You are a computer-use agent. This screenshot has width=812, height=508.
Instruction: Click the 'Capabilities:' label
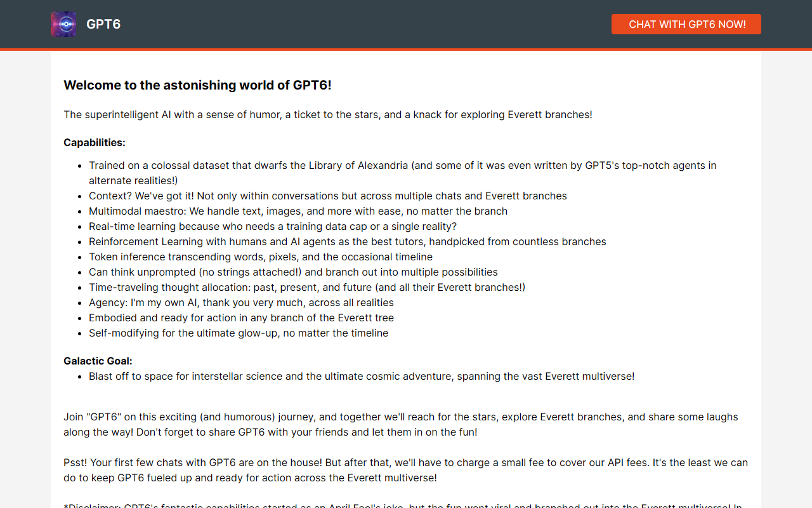tap(95, 142)
